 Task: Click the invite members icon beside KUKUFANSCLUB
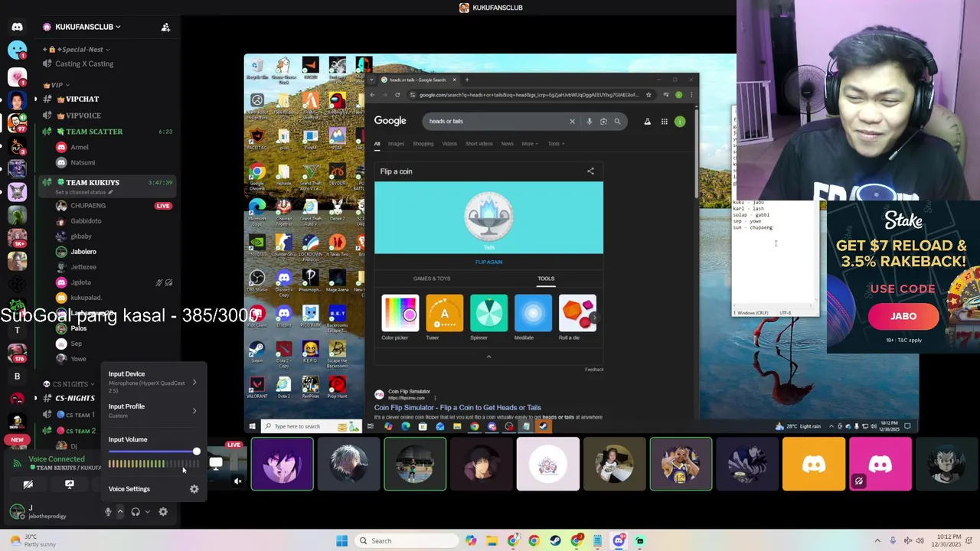165,27
